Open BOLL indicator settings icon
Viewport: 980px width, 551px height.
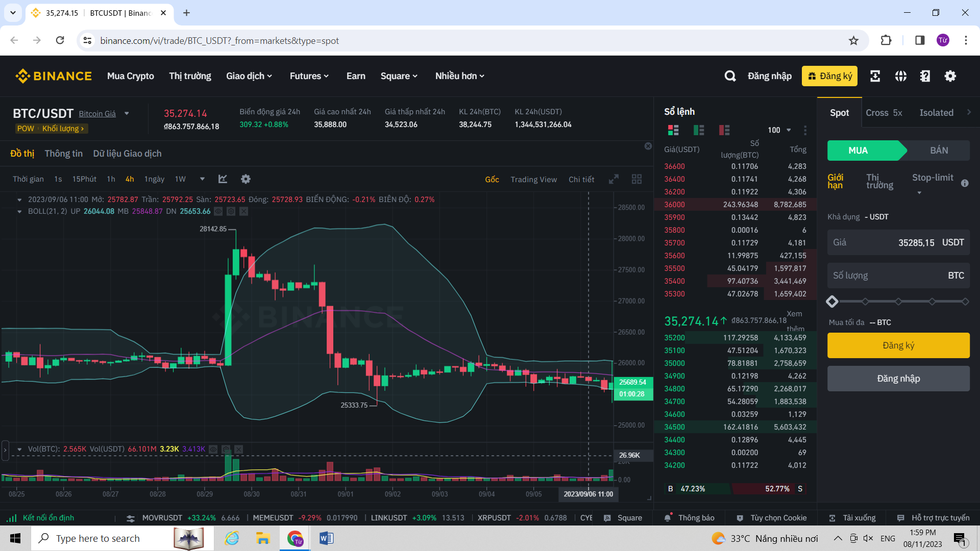click(x=231, y=211)
